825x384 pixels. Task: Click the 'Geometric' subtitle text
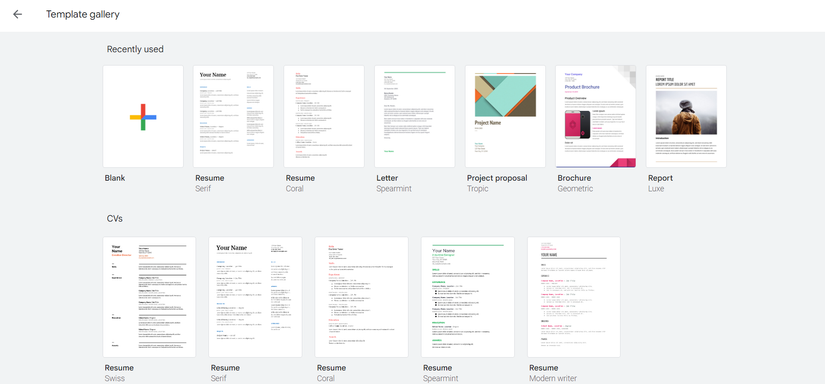coord(575,188)
